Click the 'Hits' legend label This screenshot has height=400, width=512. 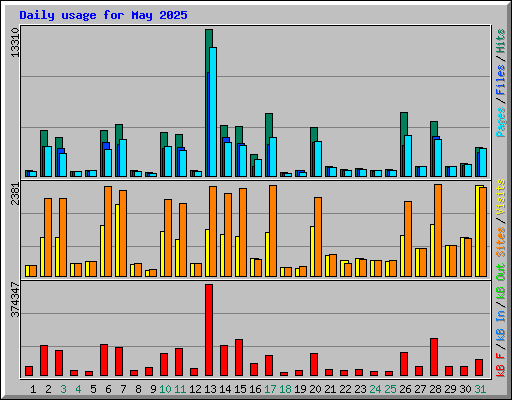pos(501,41)
